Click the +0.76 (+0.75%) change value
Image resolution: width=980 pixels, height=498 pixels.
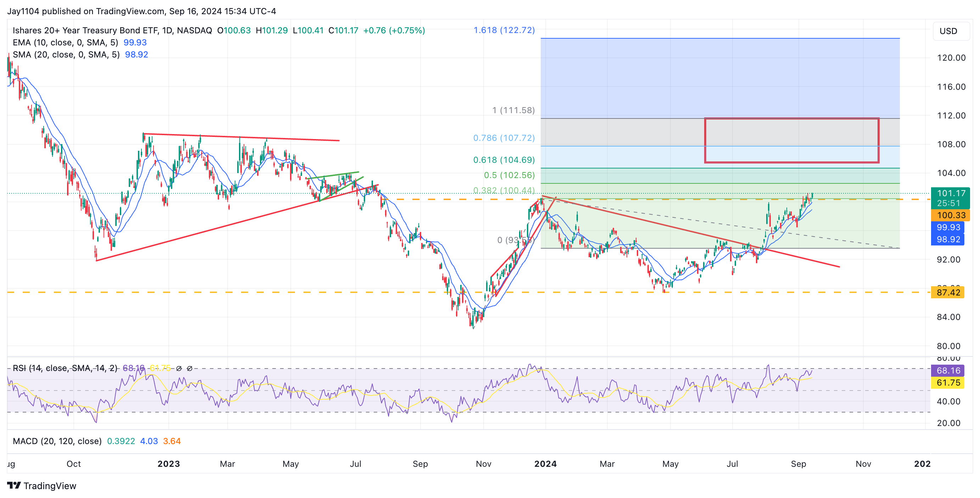[x=394, y=31]
